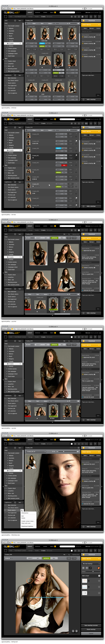
Task: In Check focus window, click Close zoom icon
Action: click(x=79, y=448)
